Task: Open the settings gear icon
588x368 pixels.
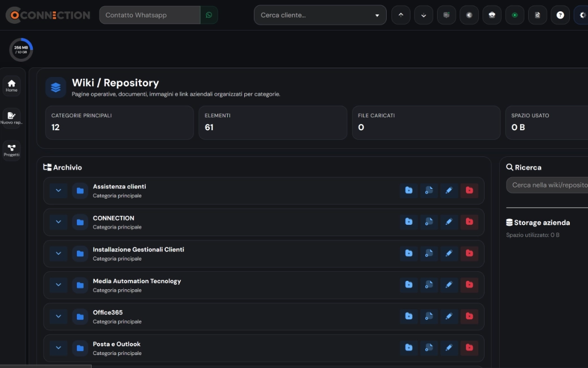Action: (582, 15)
